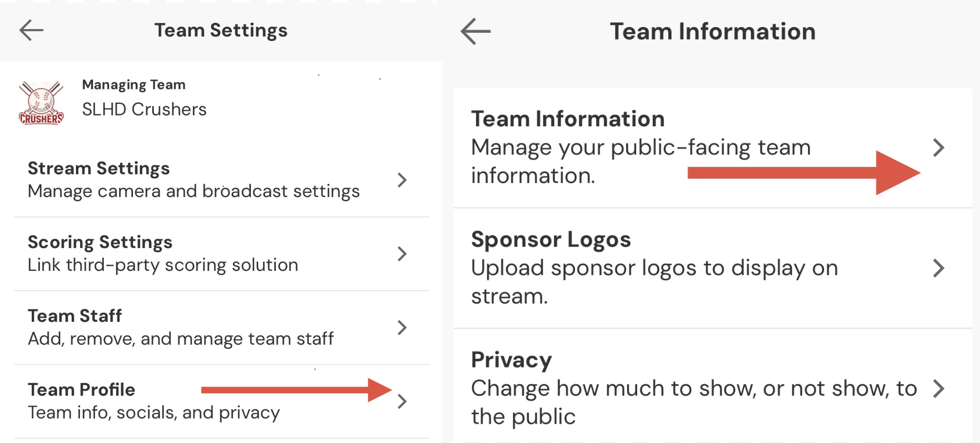980x443 pixels.
Task: Select Stream Settings menu entry
Action: coord(99,168)
